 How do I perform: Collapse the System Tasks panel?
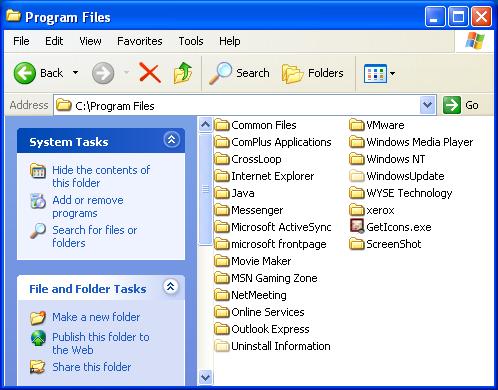click(x=171, y=139)
